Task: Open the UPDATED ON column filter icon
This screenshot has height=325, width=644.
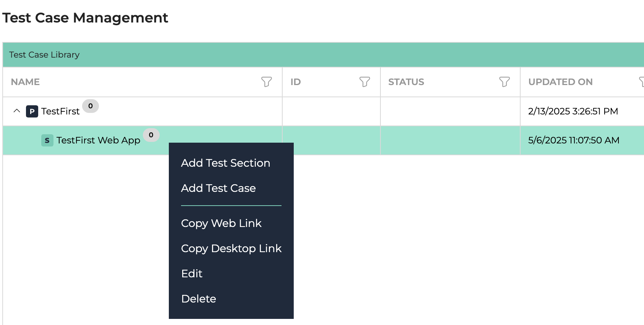Action: pos(641,82)
